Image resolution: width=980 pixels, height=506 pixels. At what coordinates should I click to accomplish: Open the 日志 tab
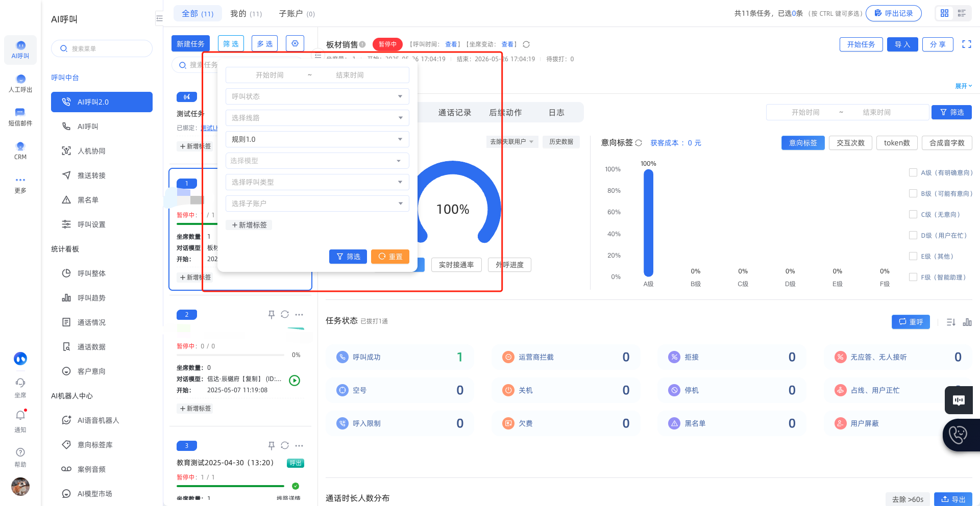(x=556, y=113)
